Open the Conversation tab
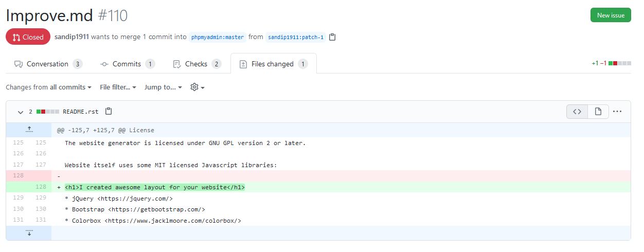This screenshot has width=644, height=252. coord(48,64)
